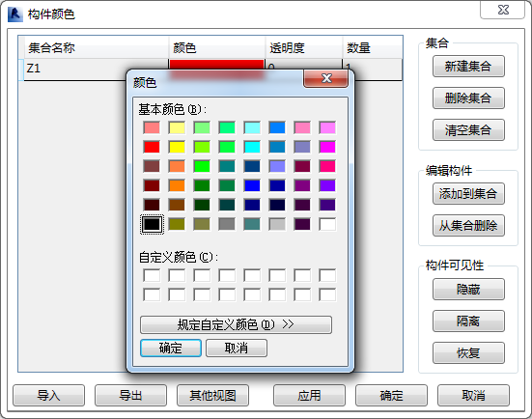Click the red color cell of row Z1
The width and height of the screenshot is (532, 419).
[216, 65]
